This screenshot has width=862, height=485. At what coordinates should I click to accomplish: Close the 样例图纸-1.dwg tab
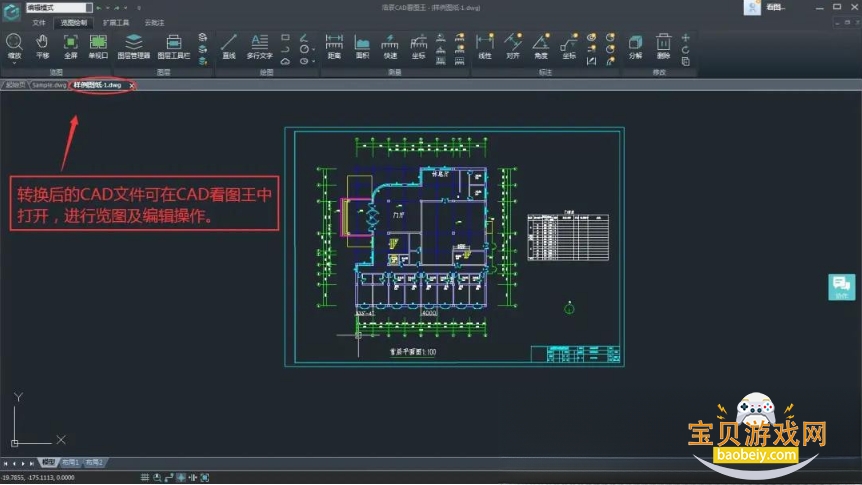[x=131, y=85]
